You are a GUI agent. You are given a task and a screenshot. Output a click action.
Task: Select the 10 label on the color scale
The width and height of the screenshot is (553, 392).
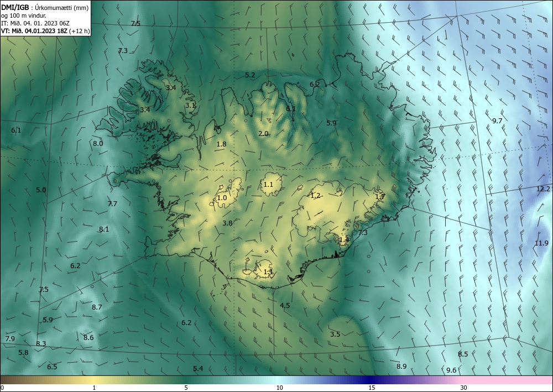point(280,388)
